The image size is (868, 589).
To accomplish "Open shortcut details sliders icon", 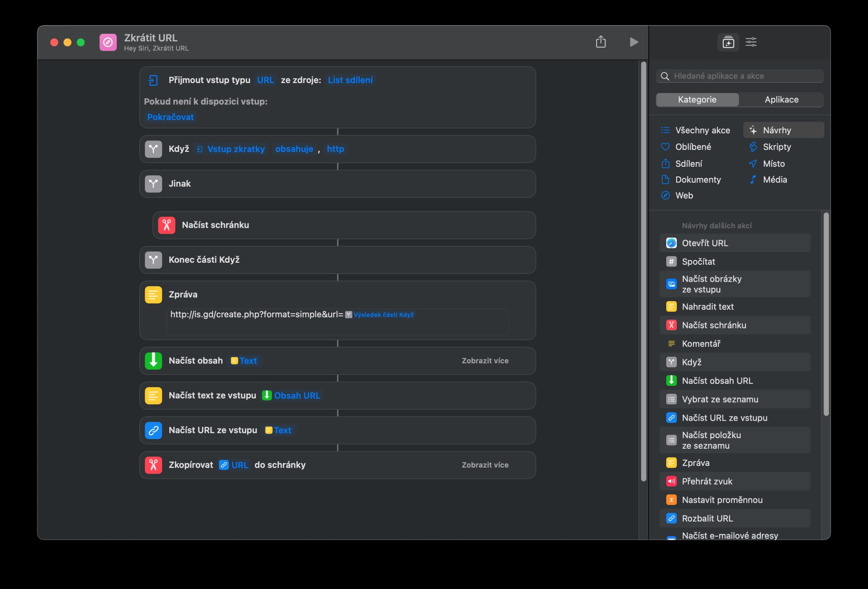I will (751, 42).
